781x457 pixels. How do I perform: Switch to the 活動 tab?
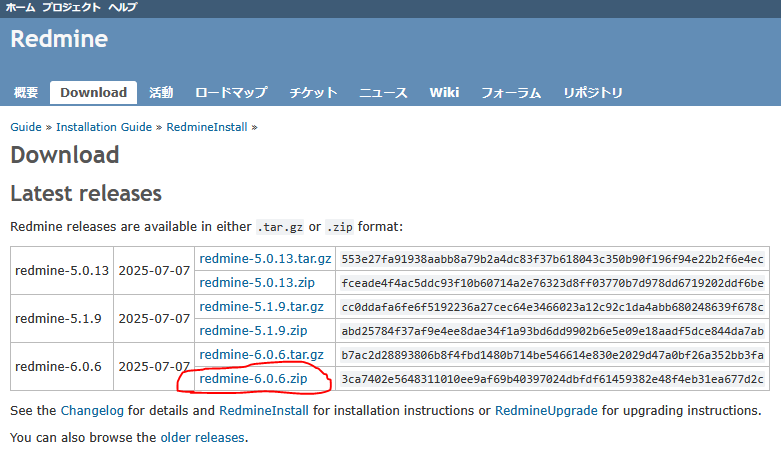pos(161,93)
